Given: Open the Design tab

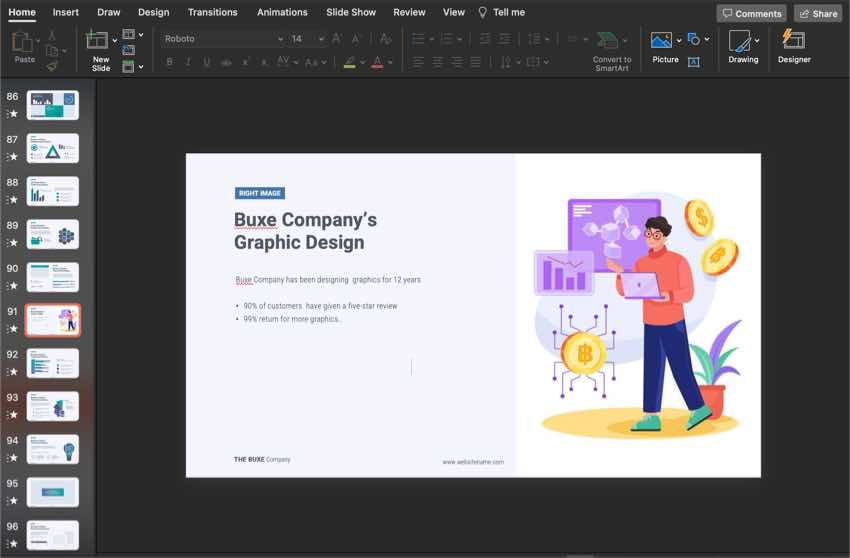Looking at the screenshot, I should click(153, 12).
